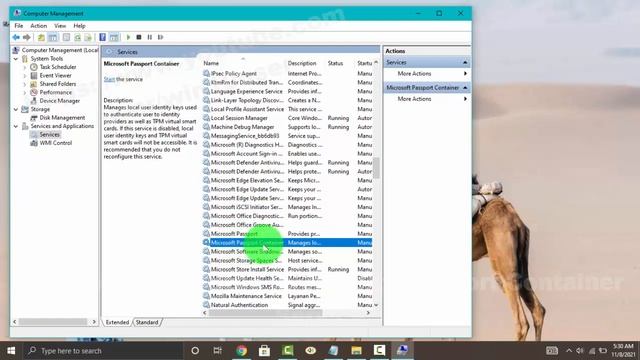Screen dimensions: 640x360
Task: Expand the Shared Folders node
Action: point(24,84)
